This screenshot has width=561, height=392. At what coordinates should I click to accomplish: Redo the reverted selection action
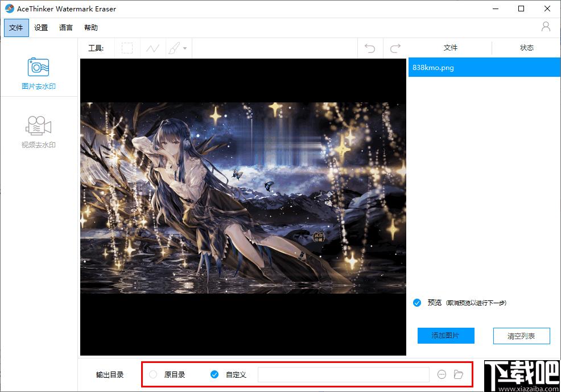point(395,48)
